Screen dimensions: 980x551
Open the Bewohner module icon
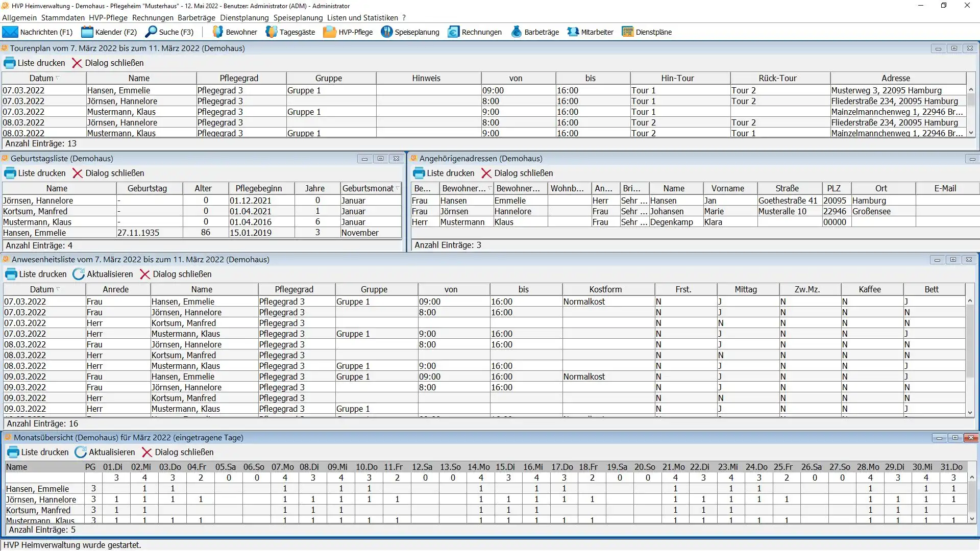tap(218, 32)
